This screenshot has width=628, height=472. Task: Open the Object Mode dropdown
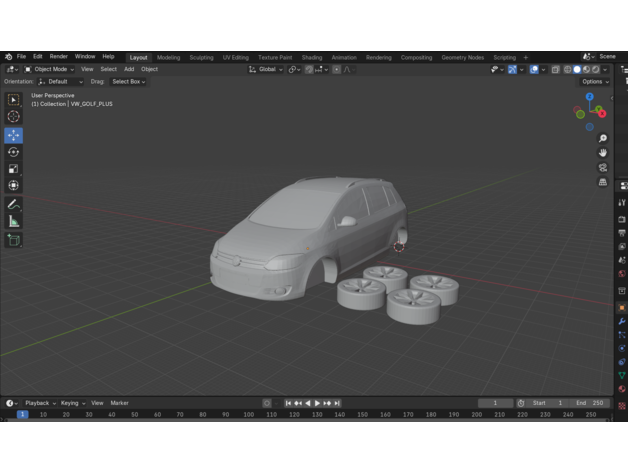[x=53, y=69]
